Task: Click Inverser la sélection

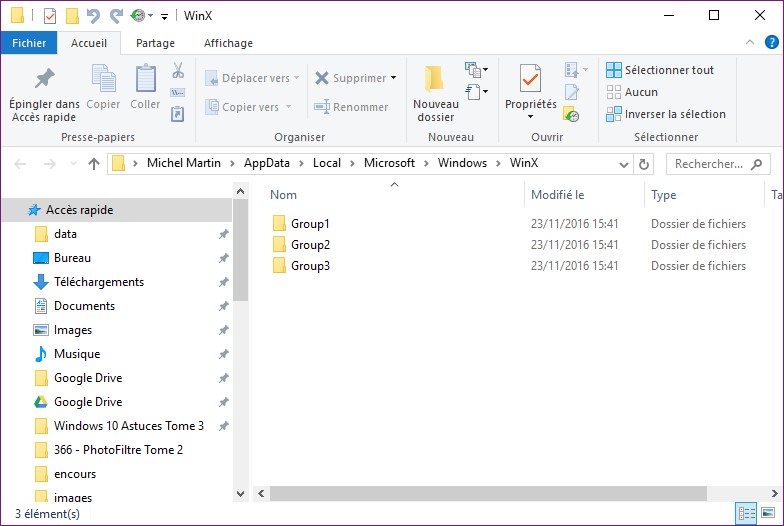Action: (665, 114)
